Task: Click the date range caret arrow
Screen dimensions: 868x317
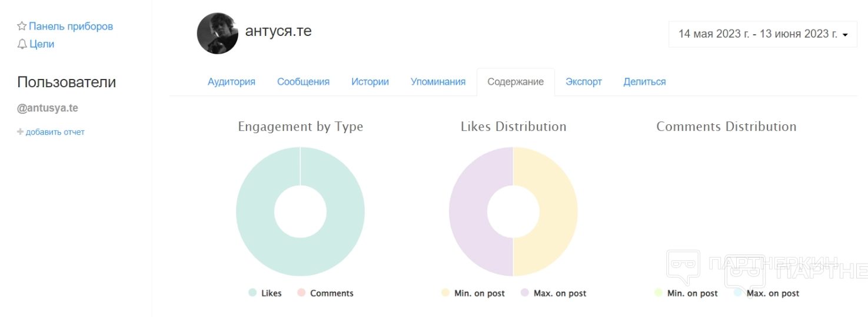Action: click(845, 35)
